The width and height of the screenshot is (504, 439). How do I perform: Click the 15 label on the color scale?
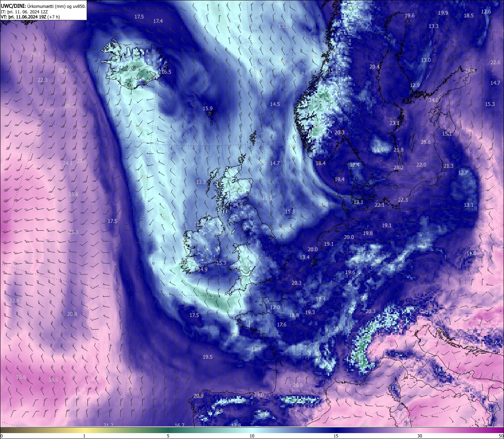336,436
